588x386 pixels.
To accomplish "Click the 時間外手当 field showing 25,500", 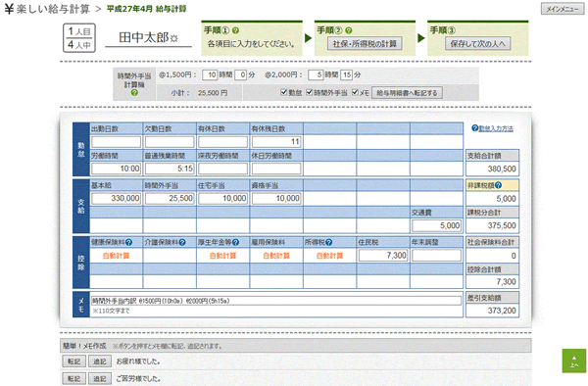I will tap(170, 198).
